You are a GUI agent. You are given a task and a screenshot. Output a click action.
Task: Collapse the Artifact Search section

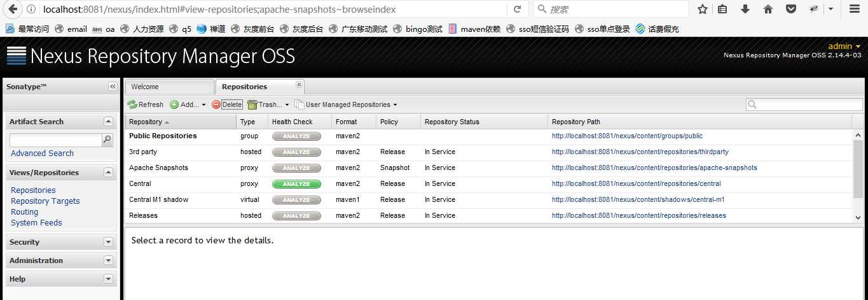click(108, 121)
